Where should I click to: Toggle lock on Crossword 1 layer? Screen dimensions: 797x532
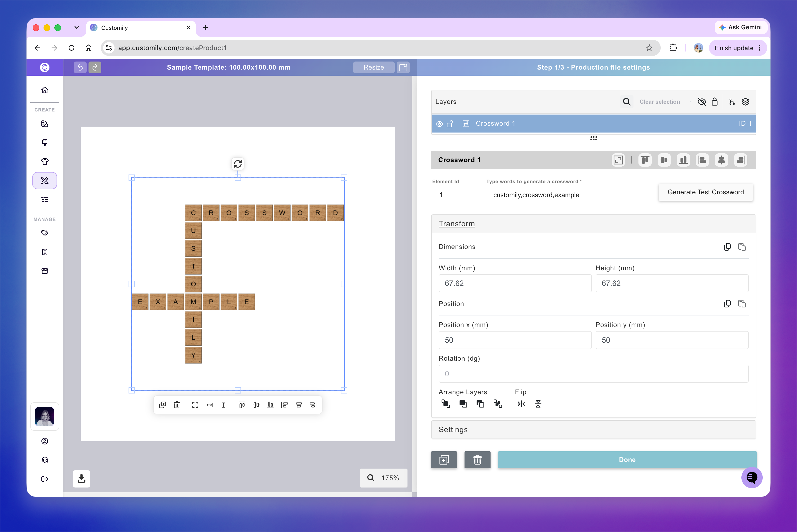click(450, 124)
